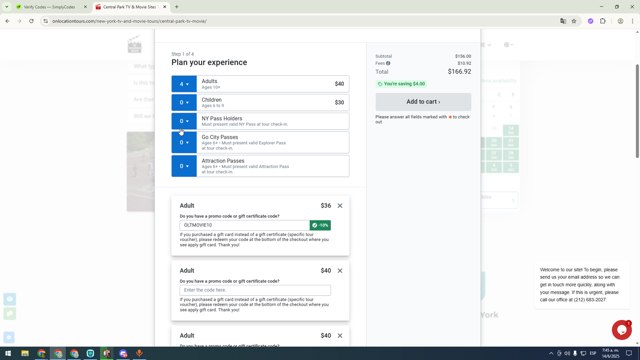The height and width of the screenshot is (360, 640).
Task: Open the third Chrome icon on taskbar
Action: pyautogui.click(x=74, y=353)
